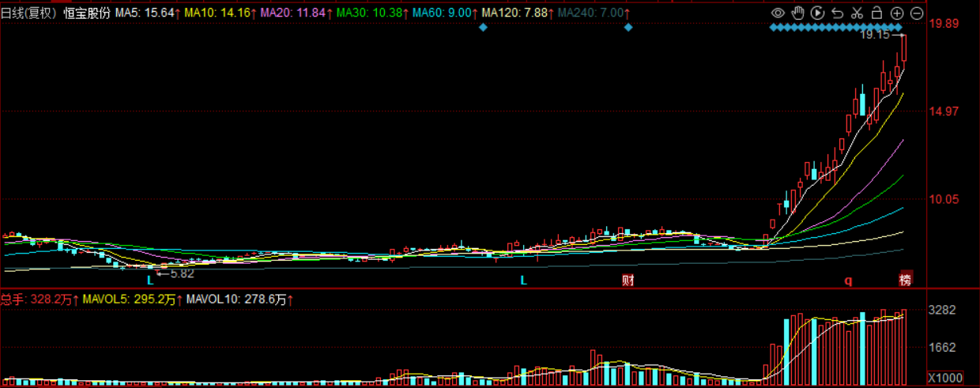This screenshot has height=388, width=980.
Task: Select the MA60: 9.00 indicator label
Action: 443,13
